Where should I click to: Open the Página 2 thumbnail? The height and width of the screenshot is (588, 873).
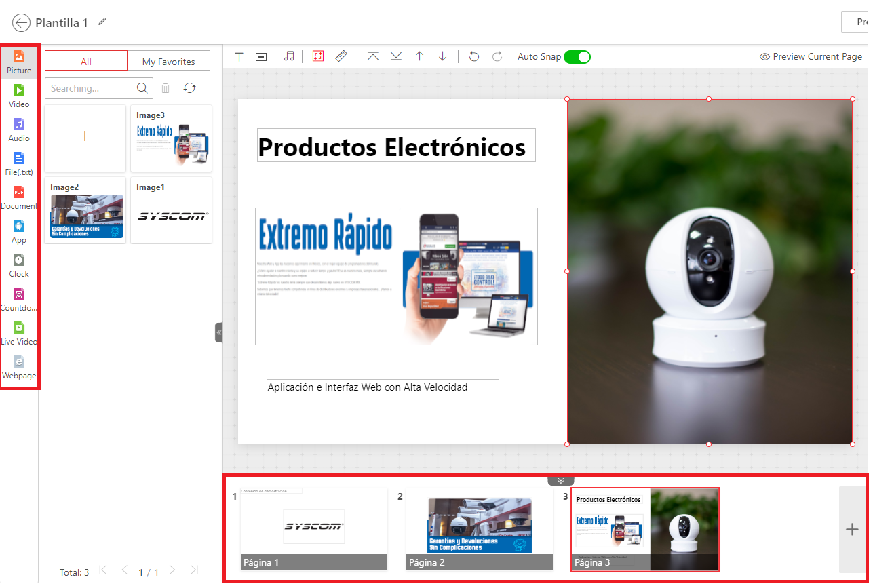click(x=480, y=529)
